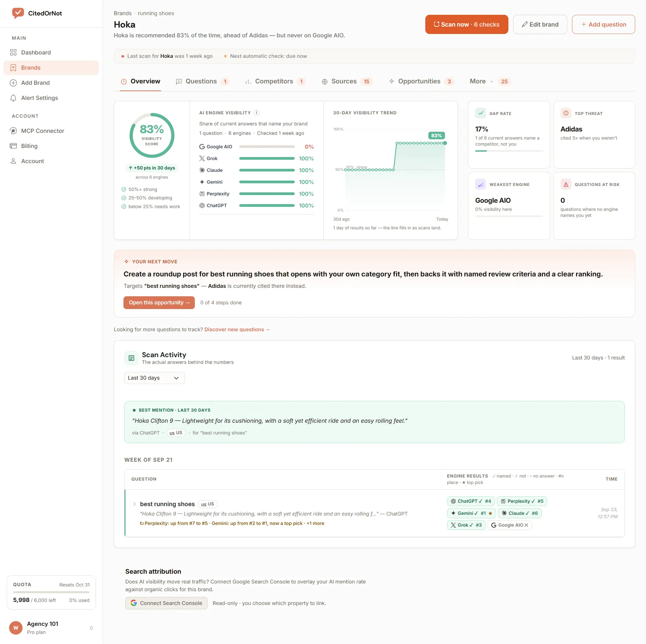This screenshot has height=644, width=646.
Task: Click the Add question button
Action: click(604, 24)
